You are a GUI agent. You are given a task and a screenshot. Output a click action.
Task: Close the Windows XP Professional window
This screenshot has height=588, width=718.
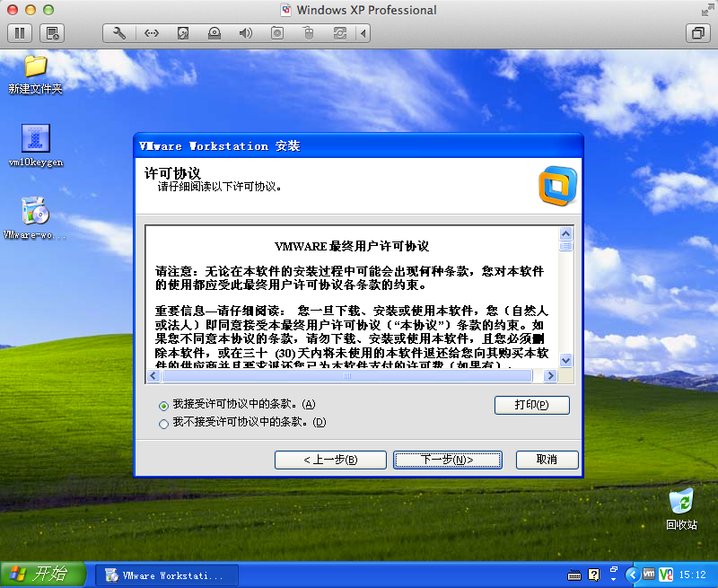pyautogui.click(x=13, y=10)
